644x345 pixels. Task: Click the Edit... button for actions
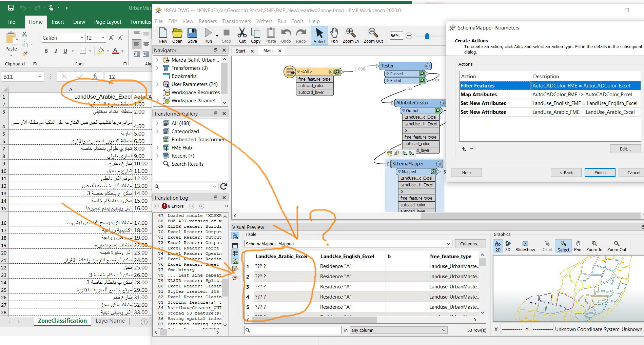tap(625, 149)
